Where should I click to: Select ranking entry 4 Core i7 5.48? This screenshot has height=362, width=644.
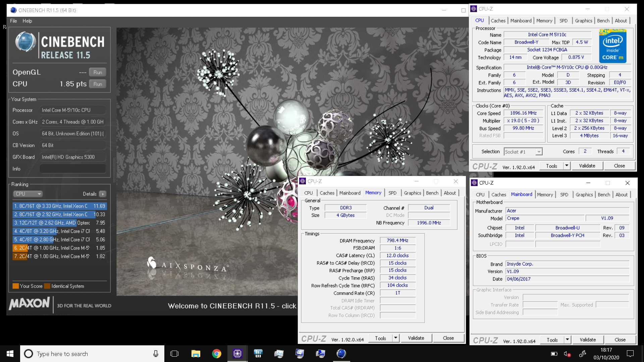click(60, 231)
